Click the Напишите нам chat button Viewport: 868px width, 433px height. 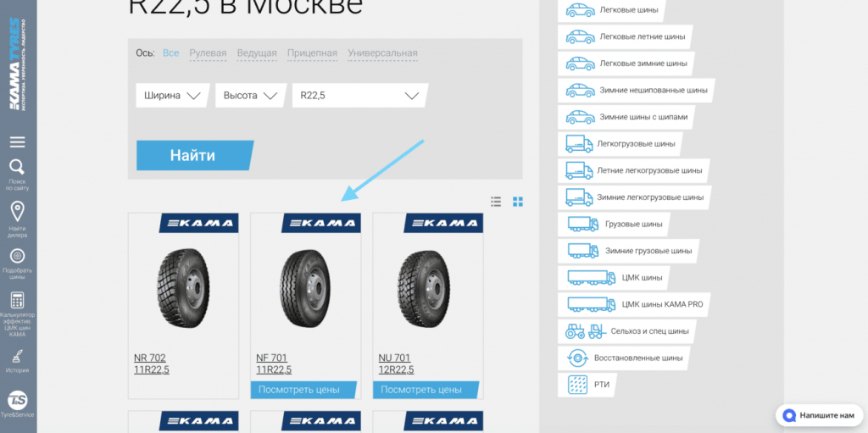click(x=819, y=415)
